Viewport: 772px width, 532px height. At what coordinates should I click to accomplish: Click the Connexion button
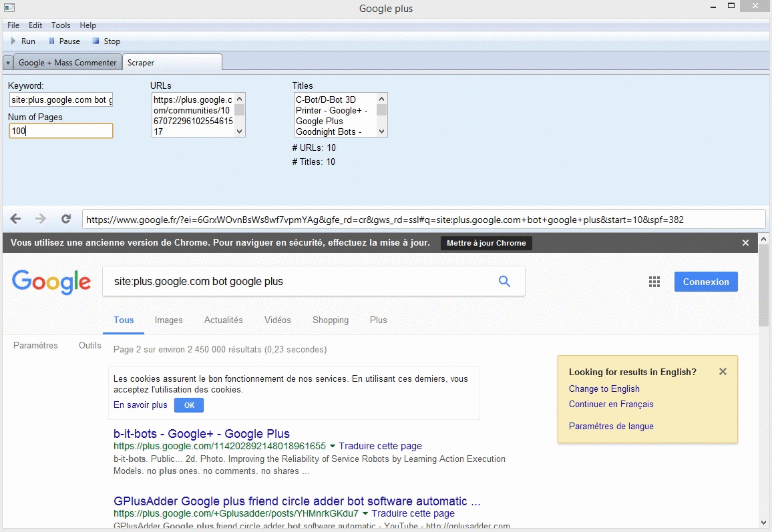(x=705, y=282)
